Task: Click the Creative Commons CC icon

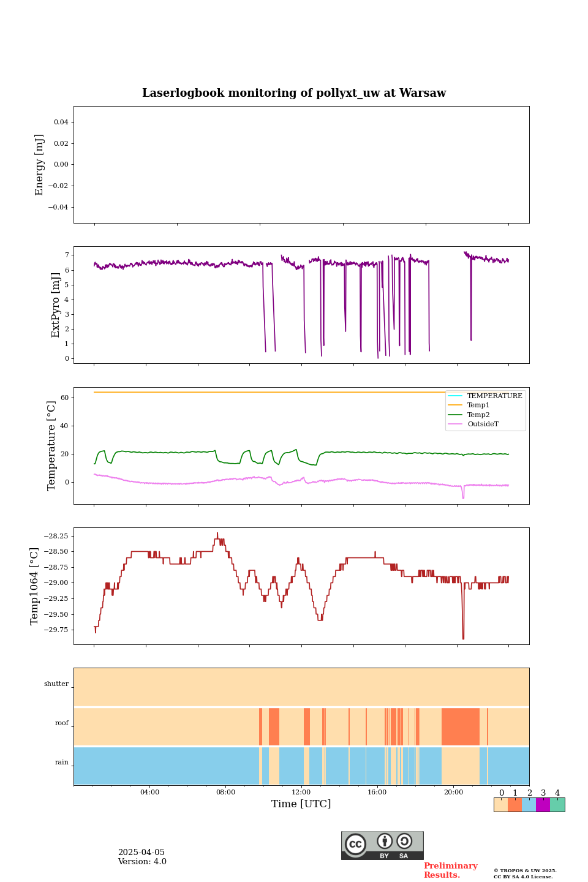Action: (355, 844)
